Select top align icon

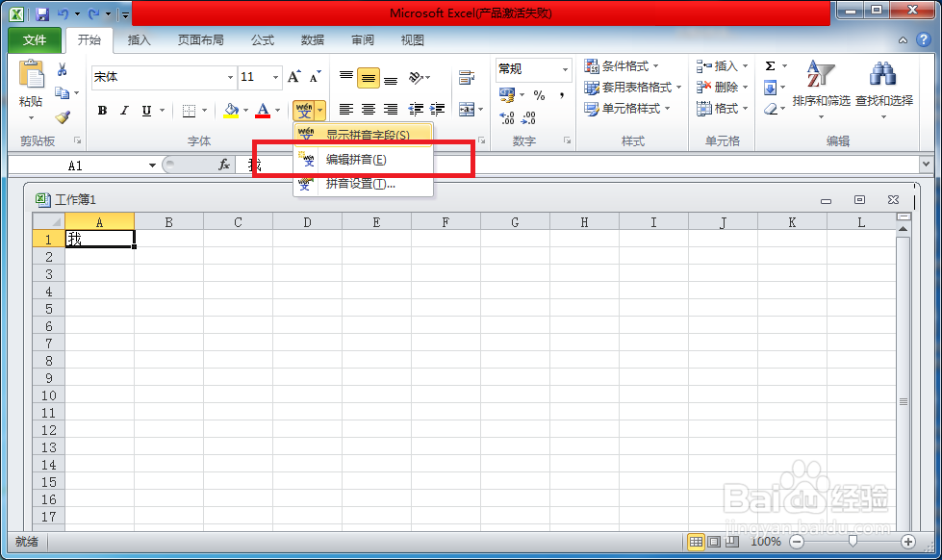[x=346, y=77]
